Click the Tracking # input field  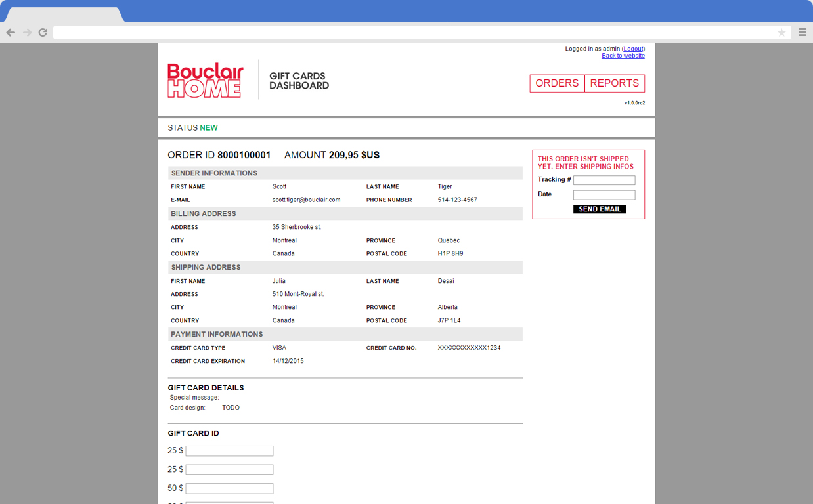(604, 179)
